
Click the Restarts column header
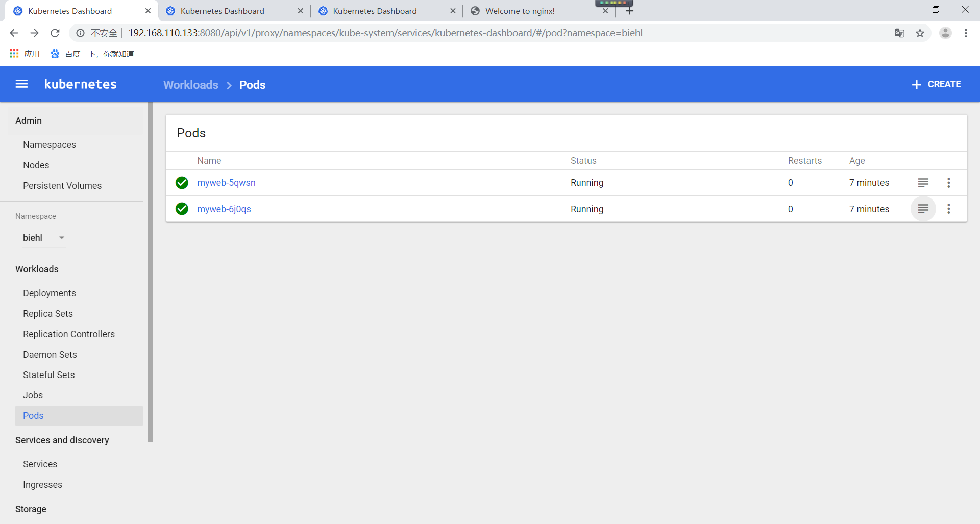click(805, 161)
